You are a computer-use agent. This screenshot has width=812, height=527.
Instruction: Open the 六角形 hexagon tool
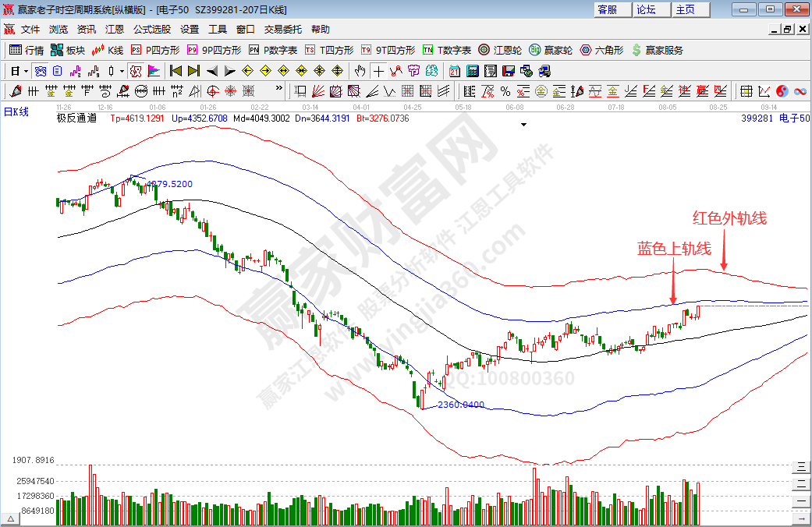[x=601, y=50]
